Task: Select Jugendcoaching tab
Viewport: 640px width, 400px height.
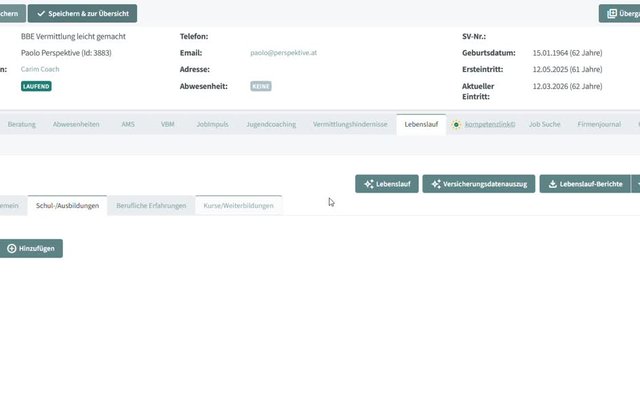Action: [x=271, y=124]
